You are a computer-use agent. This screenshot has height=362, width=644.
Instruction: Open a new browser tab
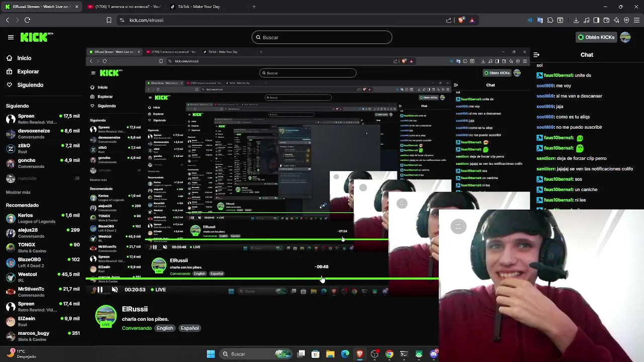(254, 7)
